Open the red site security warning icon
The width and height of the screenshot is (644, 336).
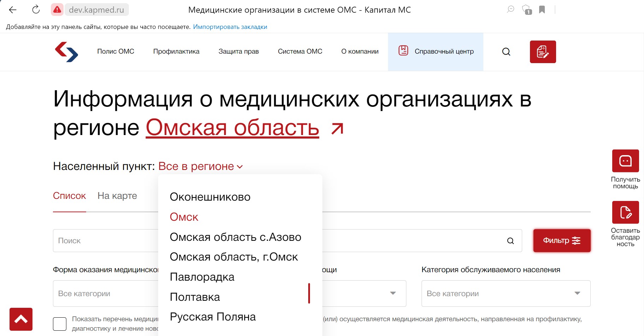[x=57, y=10]
